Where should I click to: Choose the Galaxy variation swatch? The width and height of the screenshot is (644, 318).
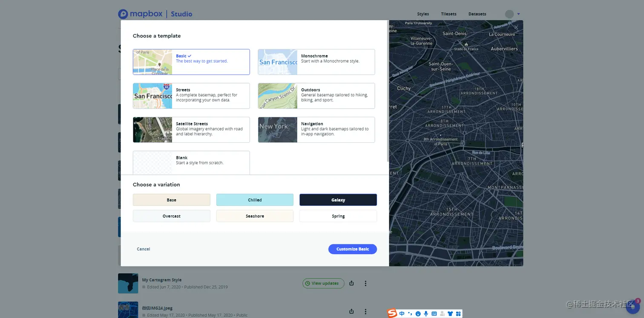click(338, 200)
